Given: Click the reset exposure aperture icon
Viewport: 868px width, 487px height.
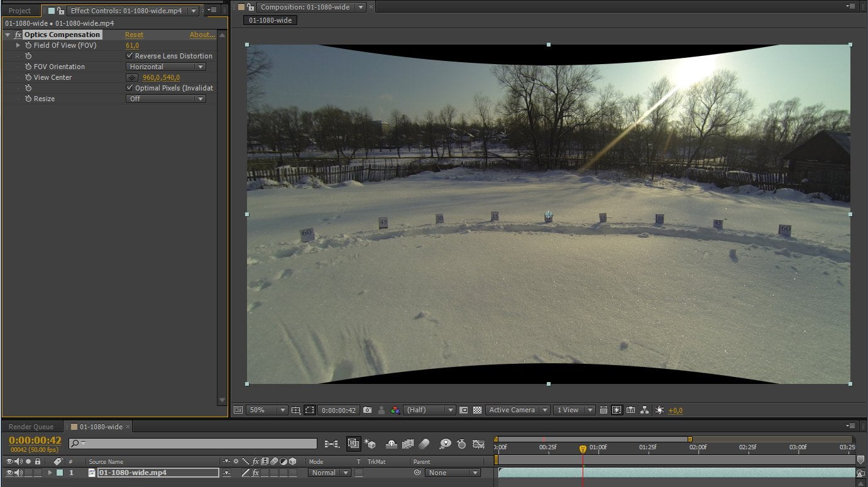Looking at the screenshot, I should coord(659,410).
